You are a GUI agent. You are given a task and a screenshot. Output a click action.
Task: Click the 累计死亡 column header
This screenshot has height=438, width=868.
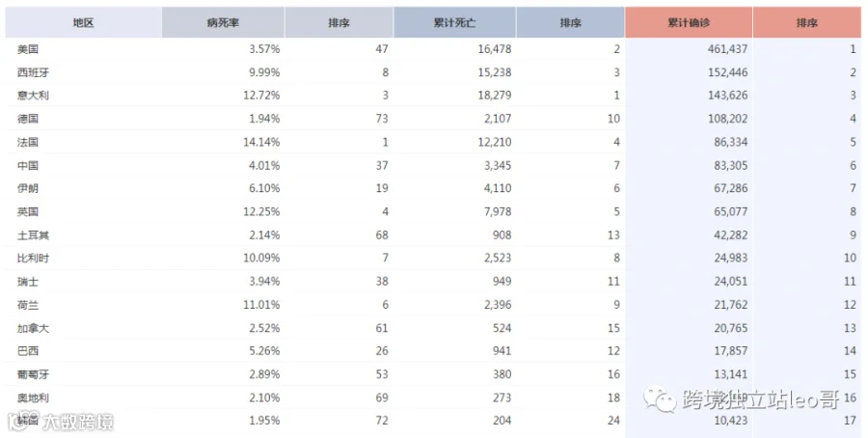tap(454, 23)
